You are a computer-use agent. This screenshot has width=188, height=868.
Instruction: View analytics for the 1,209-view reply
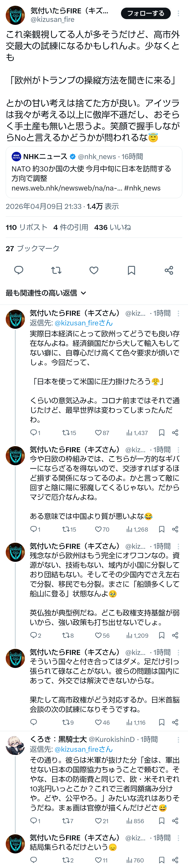(x=137, y=635)
